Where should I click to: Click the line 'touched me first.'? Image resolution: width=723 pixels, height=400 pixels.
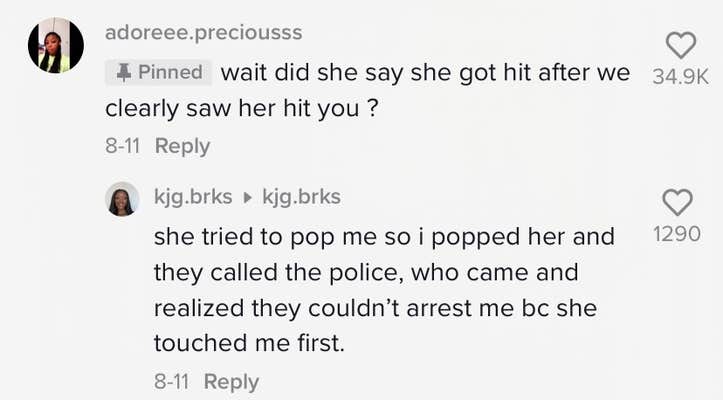pos(248,343)
